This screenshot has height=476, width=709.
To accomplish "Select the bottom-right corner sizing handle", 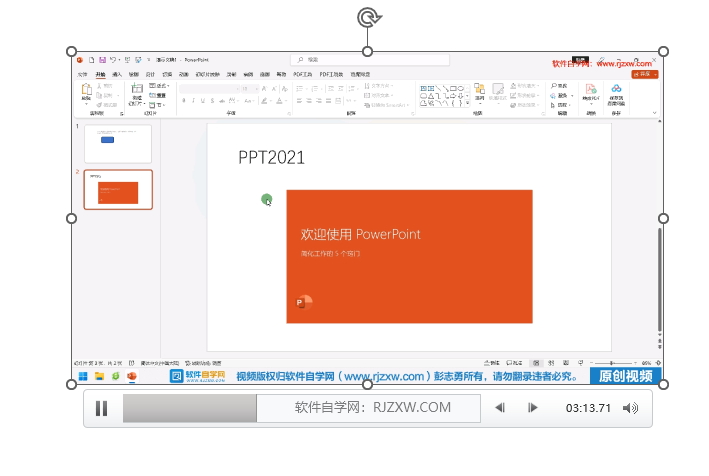I will coord(663,385).
